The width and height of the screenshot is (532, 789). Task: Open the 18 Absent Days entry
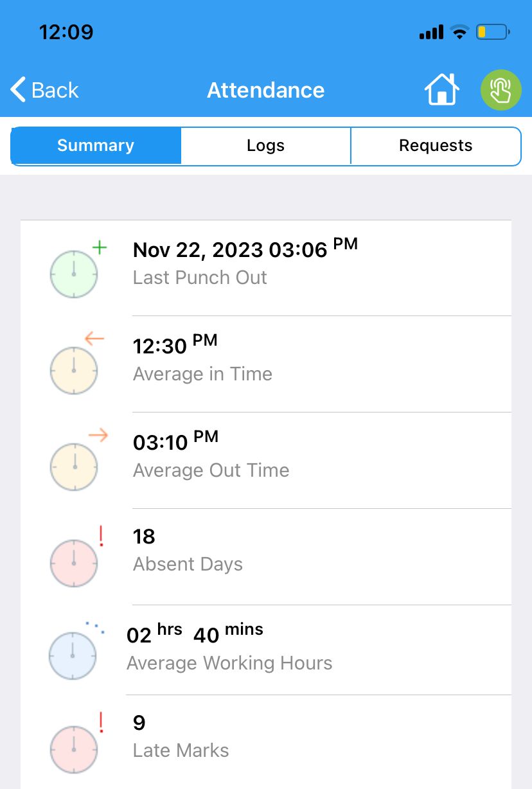click(x=144, y=536)
